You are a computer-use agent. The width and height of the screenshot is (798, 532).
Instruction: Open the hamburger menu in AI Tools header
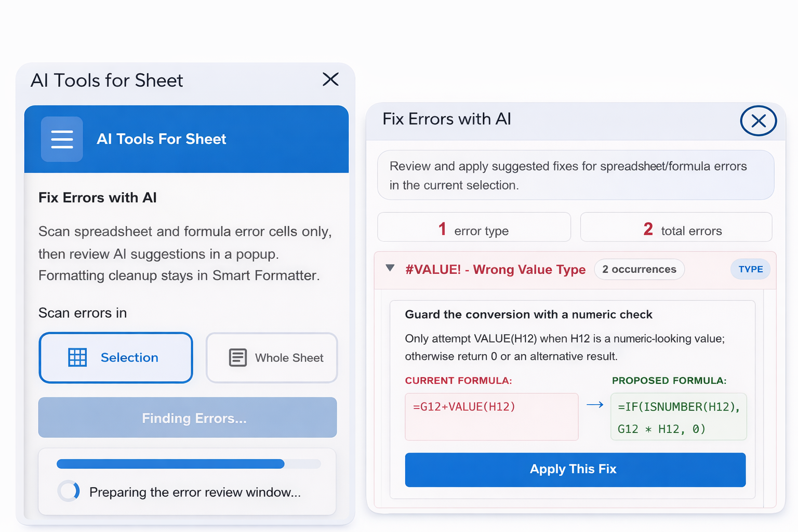tap(62, 139)
